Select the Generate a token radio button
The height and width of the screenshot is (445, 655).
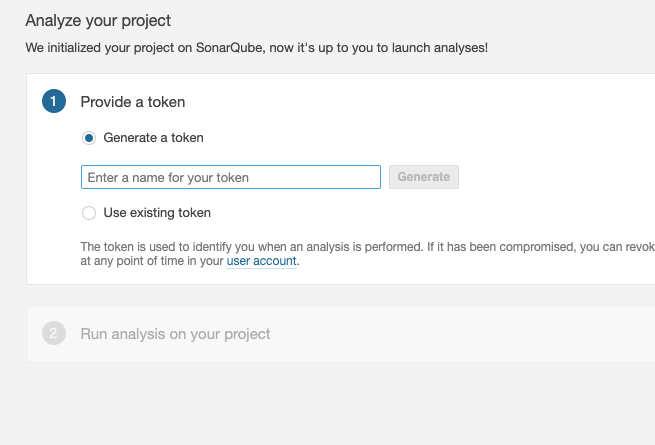[x=89, y=138]
